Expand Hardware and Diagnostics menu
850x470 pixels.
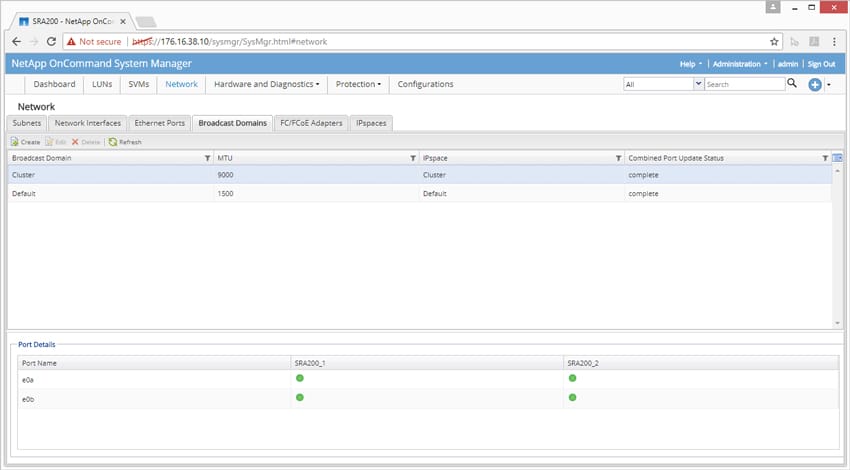click(x=267, y=84)
